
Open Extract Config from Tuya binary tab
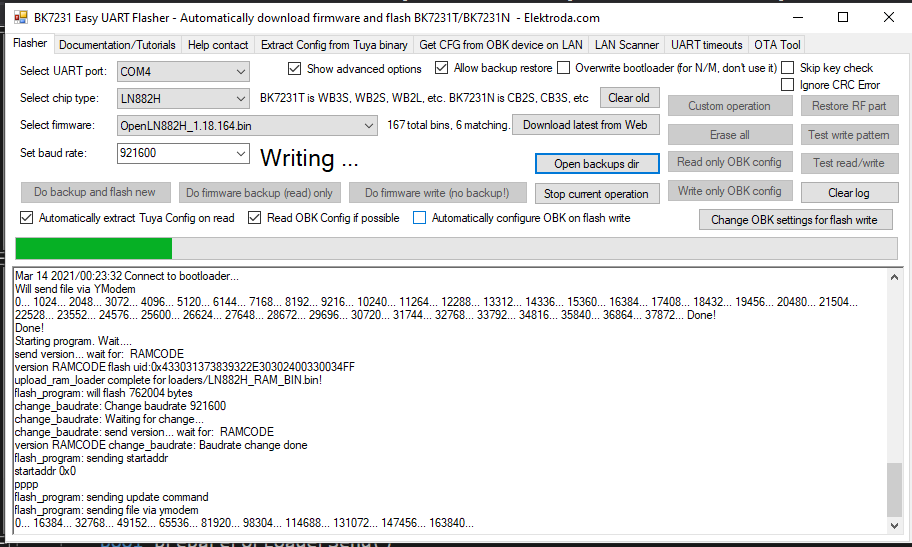coord(334,45)
